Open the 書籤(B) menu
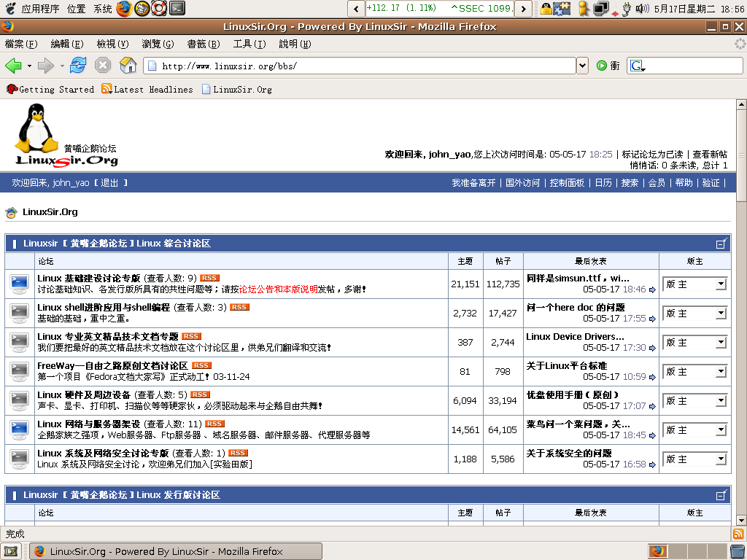 pyautogui.click(x=204, y=44)
